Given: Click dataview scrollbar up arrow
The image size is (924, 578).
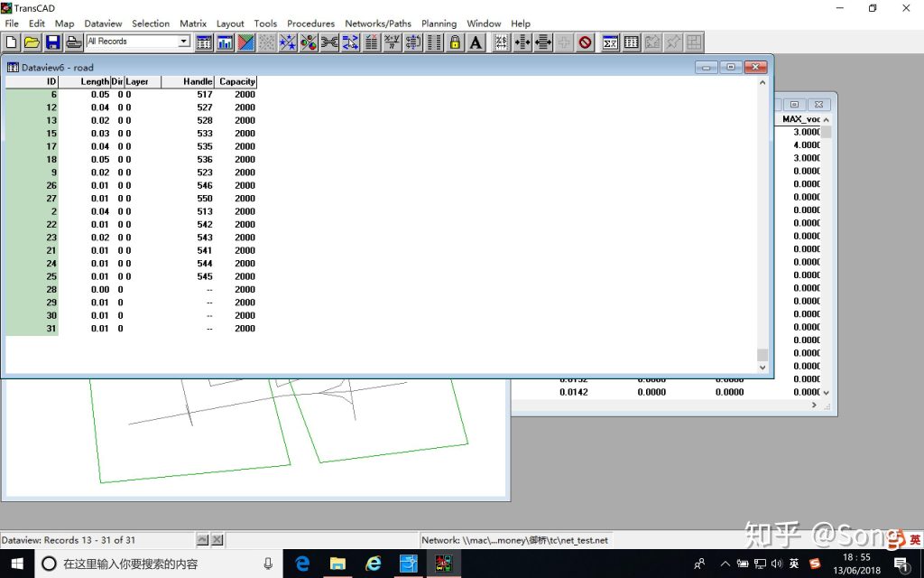Looking at the screenshot, I should click(x=762, y=82).
